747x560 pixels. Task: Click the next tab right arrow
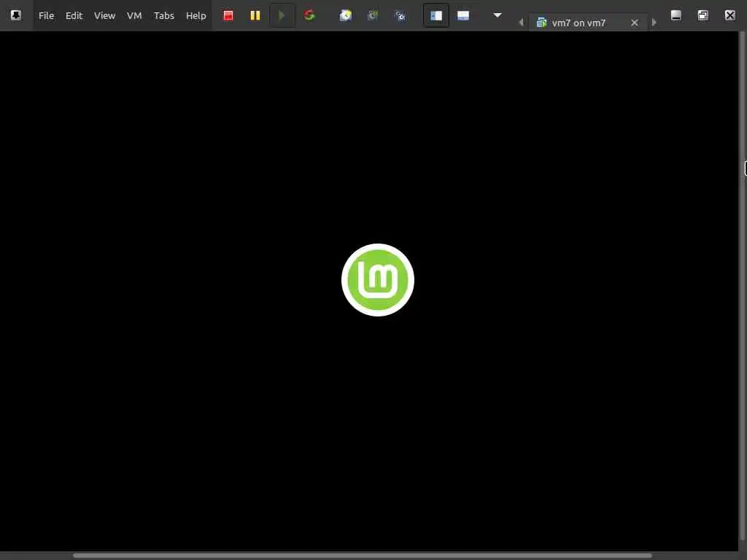[x=654, y=23]
